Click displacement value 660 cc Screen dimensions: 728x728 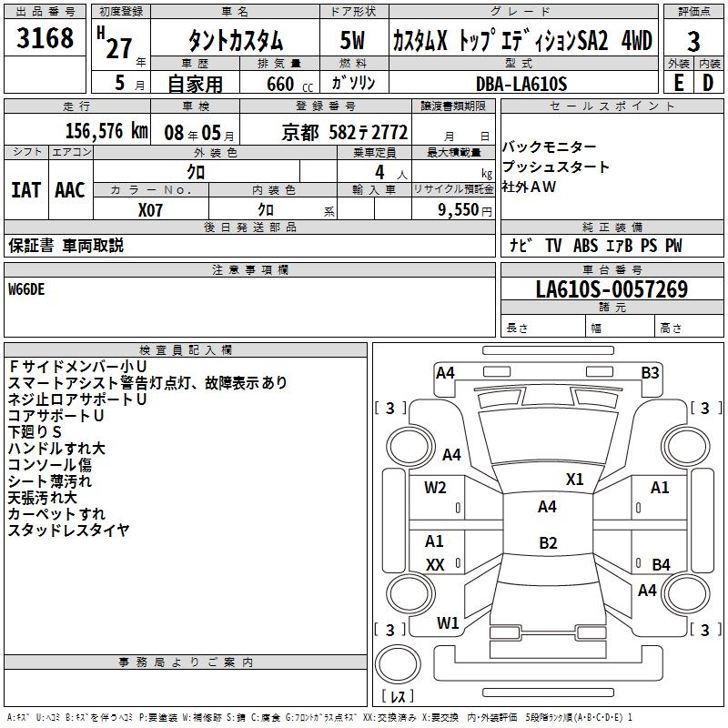(289, 85)
